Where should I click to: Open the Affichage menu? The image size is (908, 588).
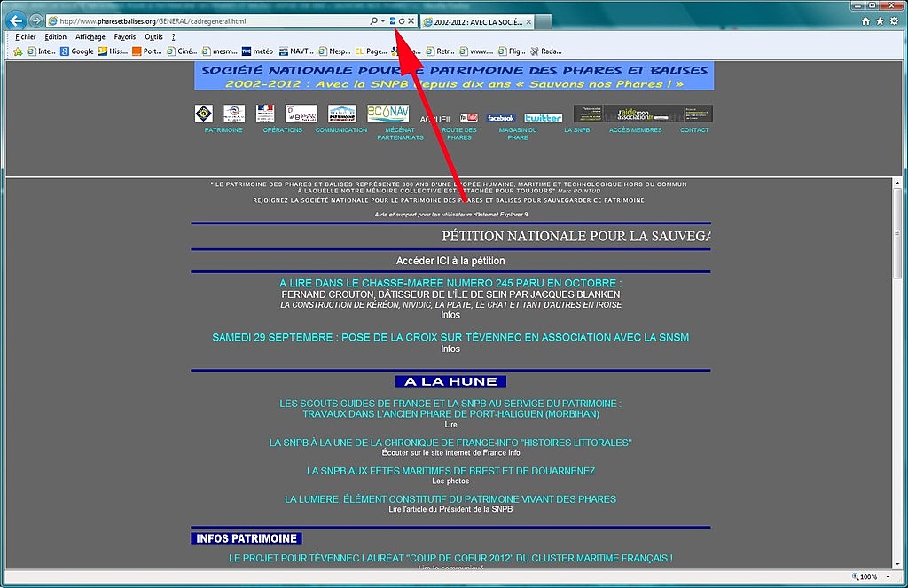click(x=90, y=36)
